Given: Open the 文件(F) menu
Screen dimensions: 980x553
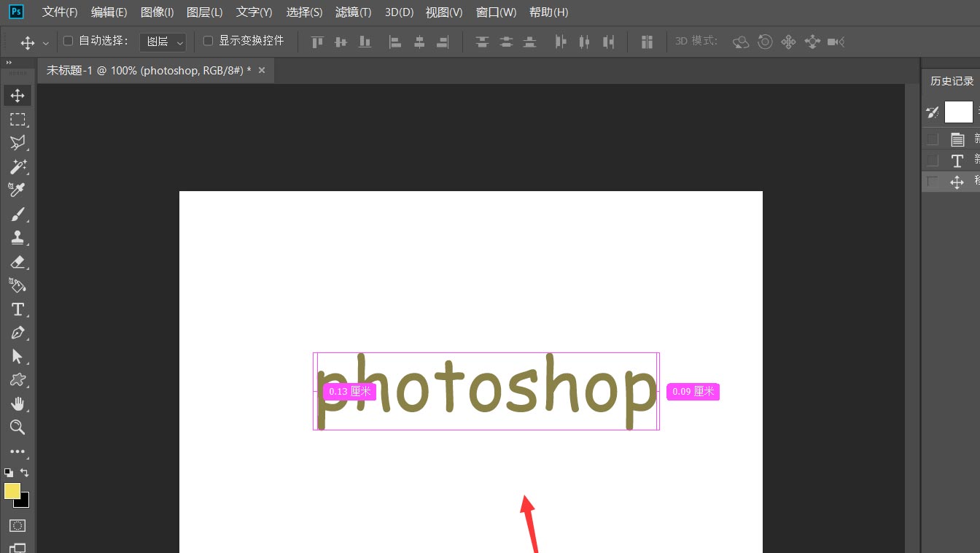Looking at the screenshot, I should coord(60,12).
